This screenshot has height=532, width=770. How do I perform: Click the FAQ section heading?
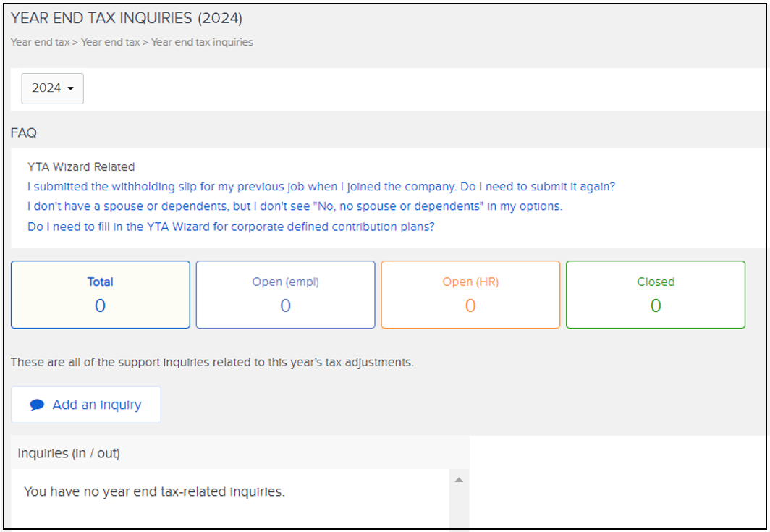click(x=23, y=133)
